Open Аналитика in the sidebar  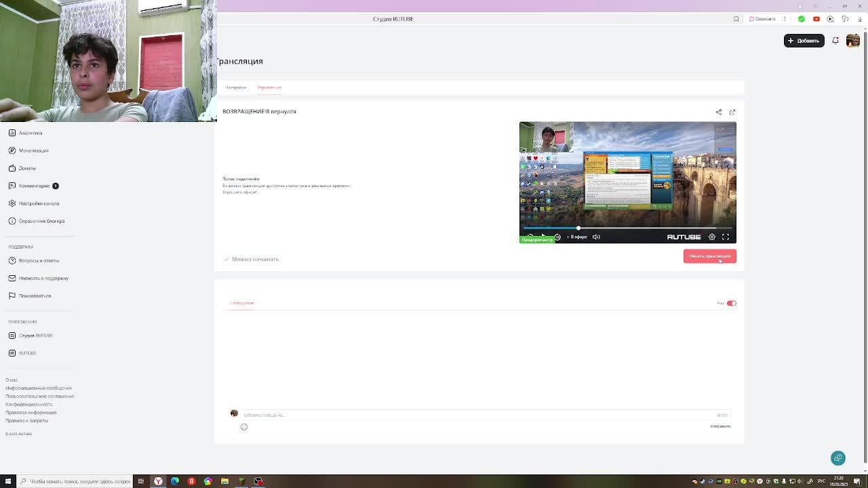[x=26, y=133]
